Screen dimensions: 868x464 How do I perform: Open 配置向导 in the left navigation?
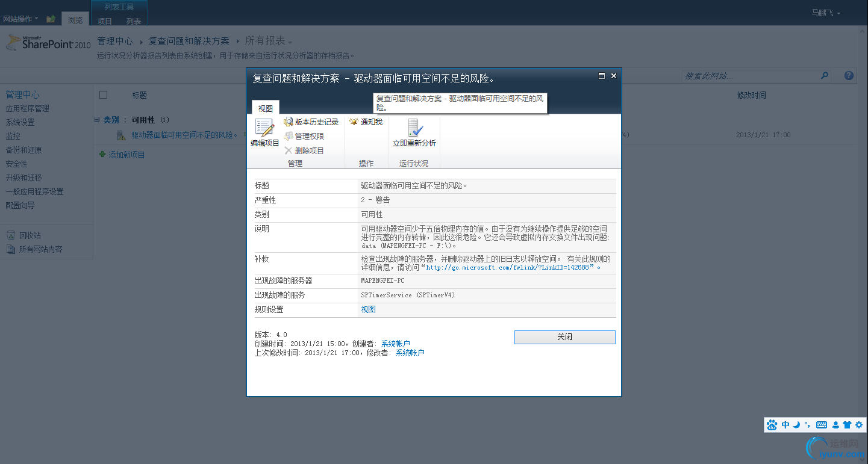tap(20, 206)
